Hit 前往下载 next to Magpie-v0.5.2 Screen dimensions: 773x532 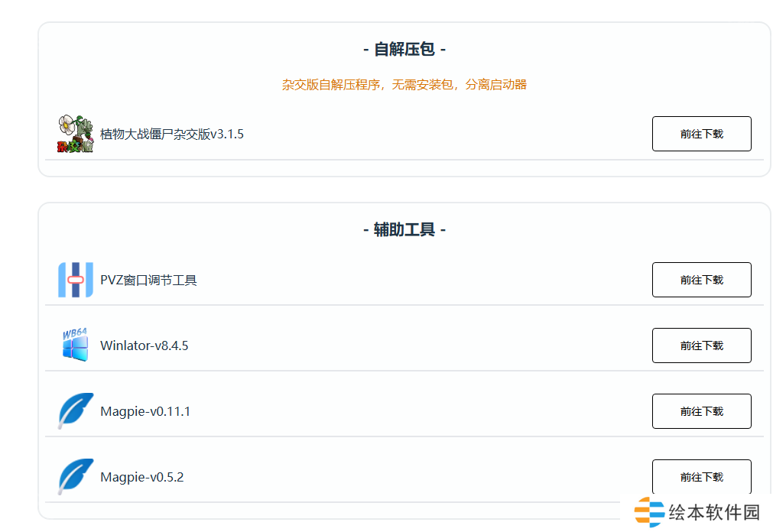click(701, 477)
